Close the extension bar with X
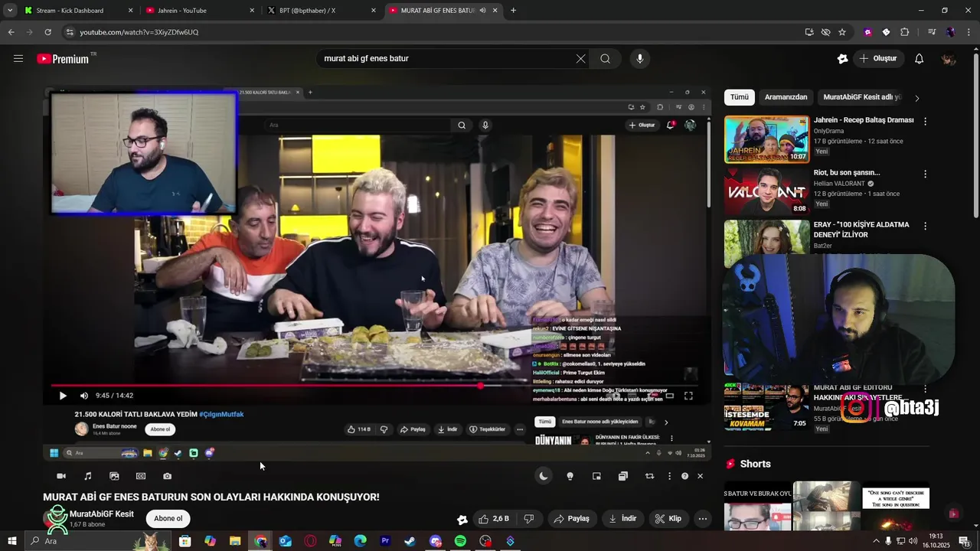Viewport: 980px width, 551px height. click(x=700, y=476)
